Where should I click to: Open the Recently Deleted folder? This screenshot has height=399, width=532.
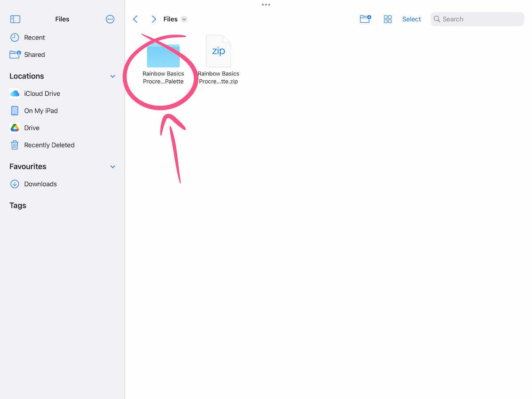click(x=49, y=145)
